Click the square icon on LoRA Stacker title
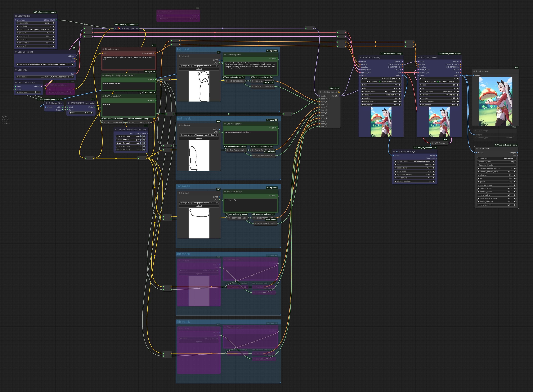 coord(16,16)
